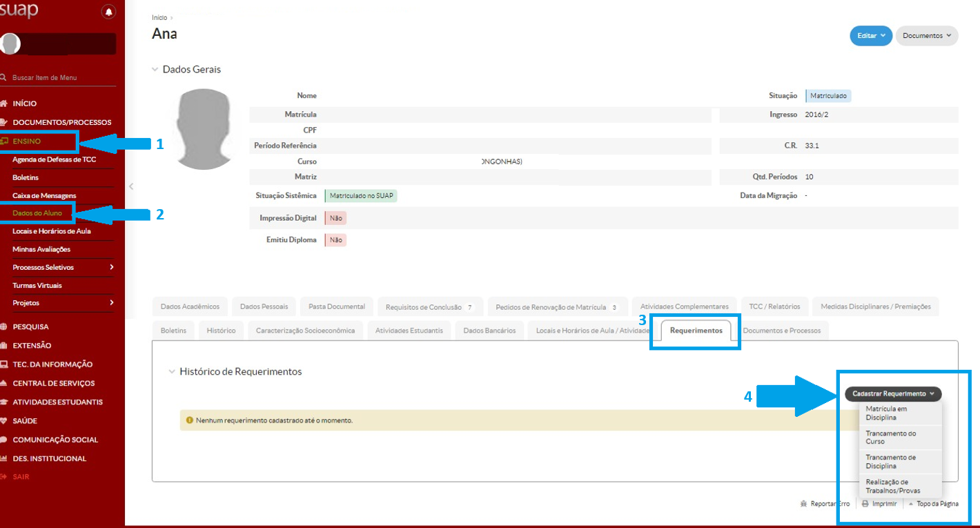The width and height of the screenshot is (980, 528).
Task: Click the INÍCIO home icon
Action: (x=4, y=104)
